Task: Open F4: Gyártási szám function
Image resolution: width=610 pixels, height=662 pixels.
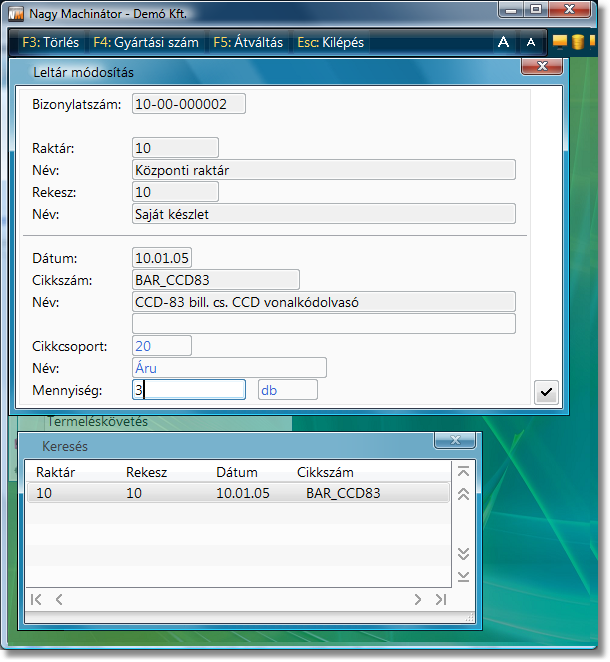Action: pos(146,42)
